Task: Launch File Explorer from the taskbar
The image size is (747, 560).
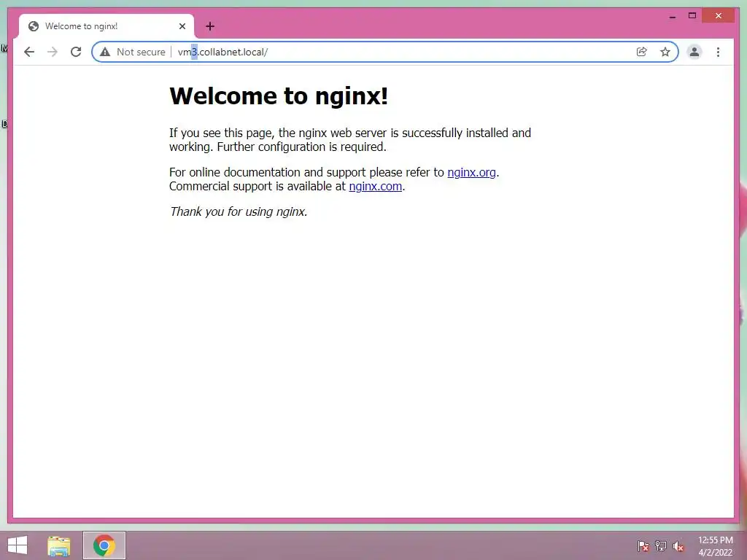Action: click(59, 545)
